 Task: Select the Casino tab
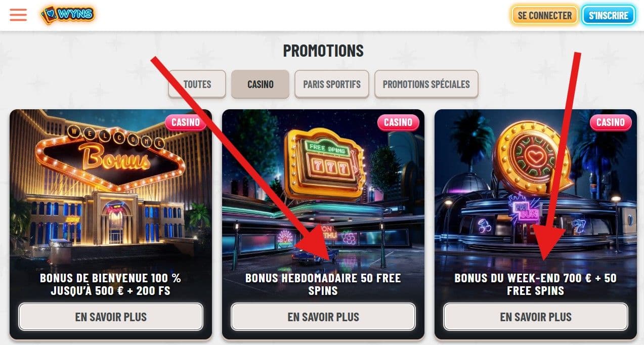[261, 84]
